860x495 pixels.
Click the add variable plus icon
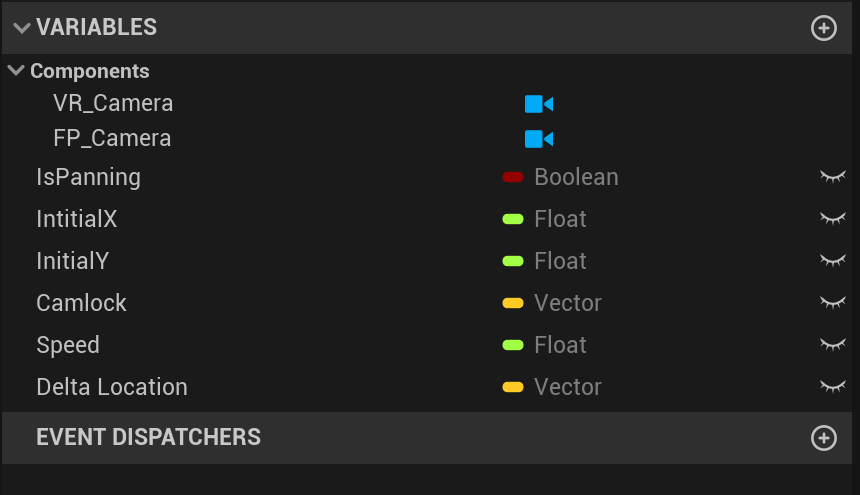click(x=823, y=28)
